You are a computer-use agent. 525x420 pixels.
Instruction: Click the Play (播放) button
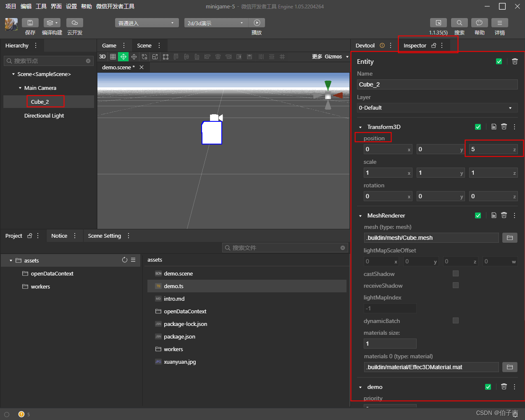(257, 23)
